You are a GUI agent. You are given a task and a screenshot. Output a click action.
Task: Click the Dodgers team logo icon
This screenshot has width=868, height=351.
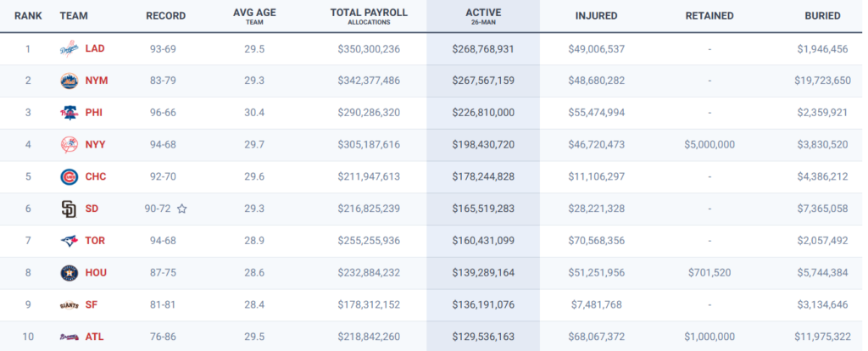tap(69, 48)
